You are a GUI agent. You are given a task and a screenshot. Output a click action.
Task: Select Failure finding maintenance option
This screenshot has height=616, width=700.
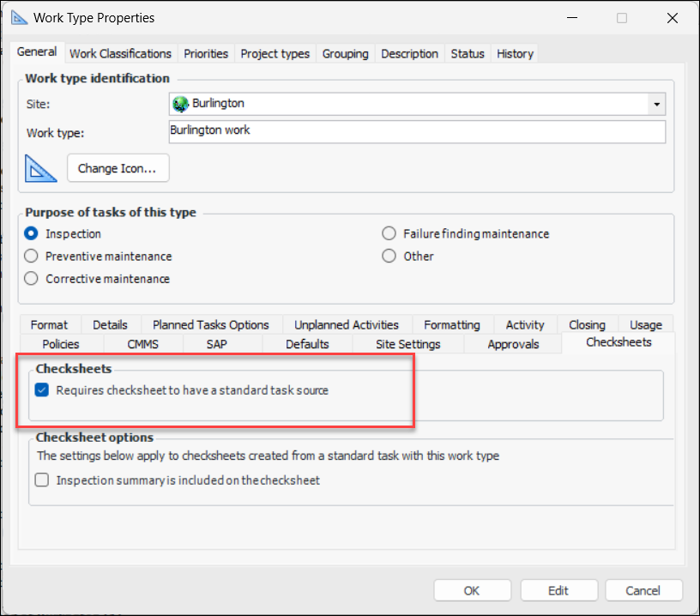(x=389, y=233)
